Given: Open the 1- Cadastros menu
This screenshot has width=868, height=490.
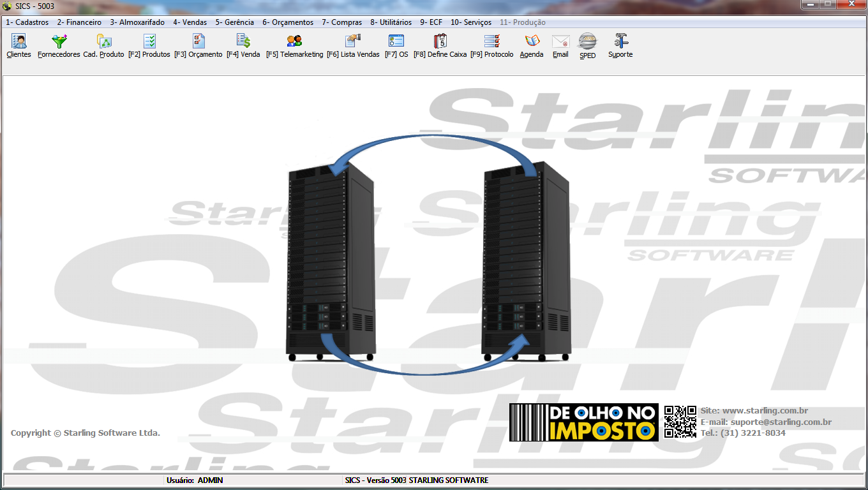Looking at the screenshot, I should click(x=27, y=22).
